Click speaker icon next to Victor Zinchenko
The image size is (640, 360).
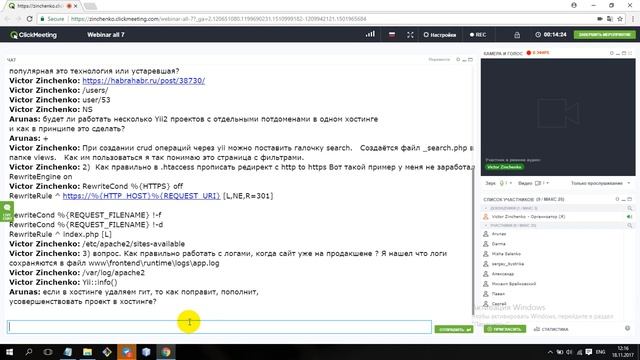629,217
